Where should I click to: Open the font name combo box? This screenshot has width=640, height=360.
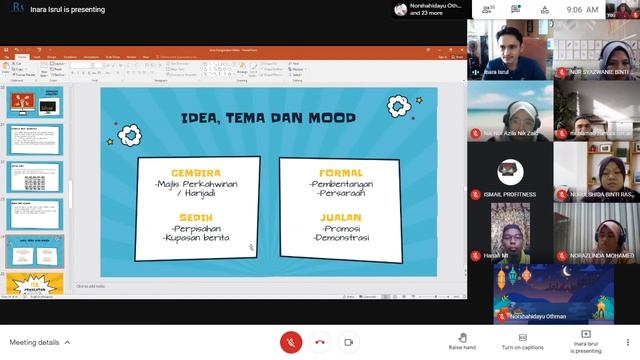82,65
